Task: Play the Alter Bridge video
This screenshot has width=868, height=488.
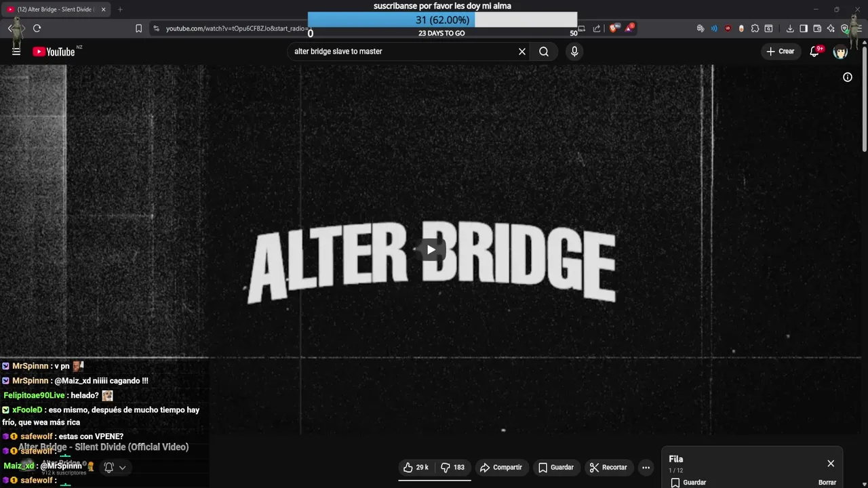Action: pos(431,250)
